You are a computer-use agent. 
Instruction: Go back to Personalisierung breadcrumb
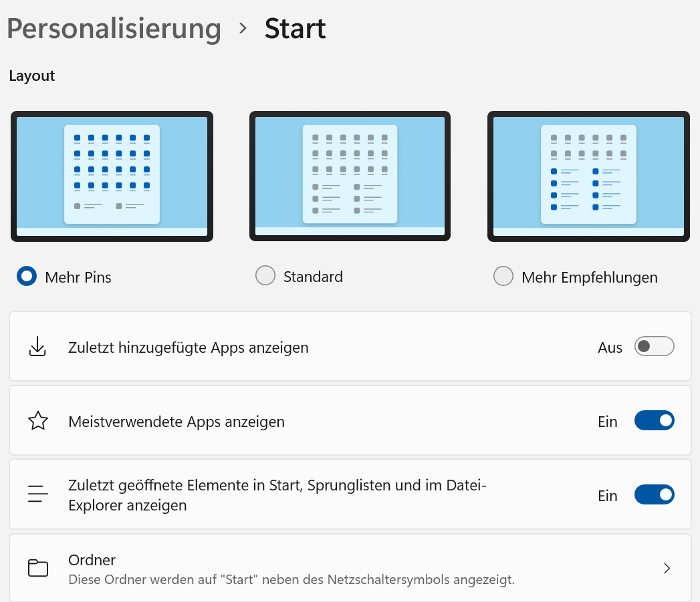(114, 29)
